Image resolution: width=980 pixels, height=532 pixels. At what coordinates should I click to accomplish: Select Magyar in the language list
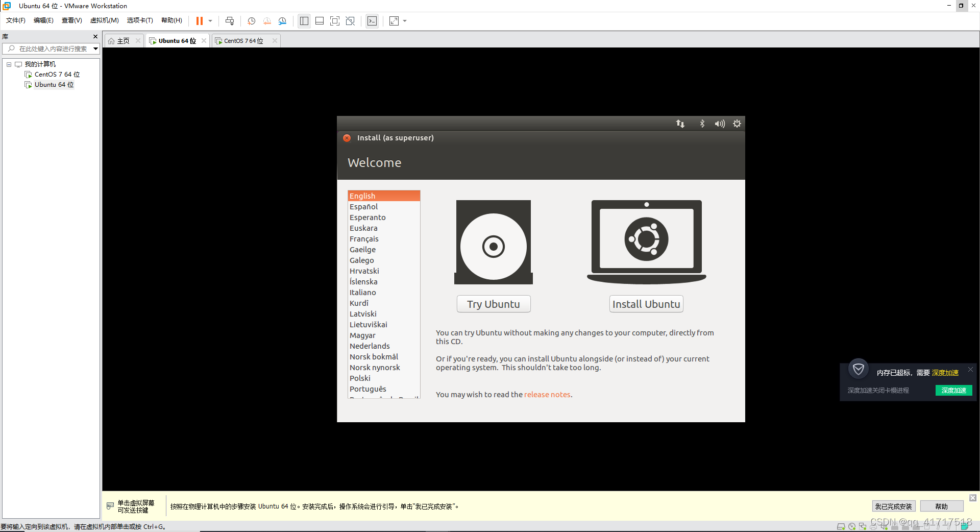coord(384,335)
